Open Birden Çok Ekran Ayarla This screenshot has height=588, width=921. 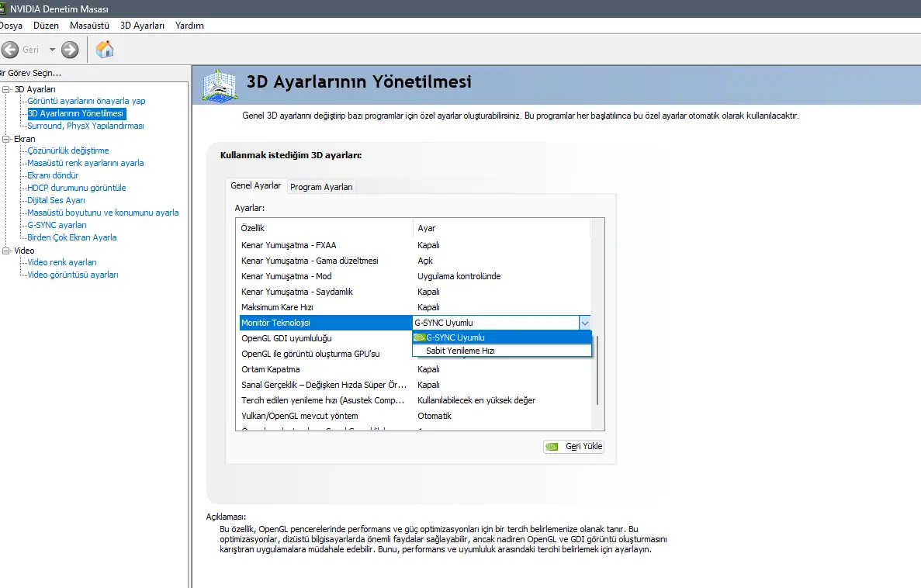[71, 237]
